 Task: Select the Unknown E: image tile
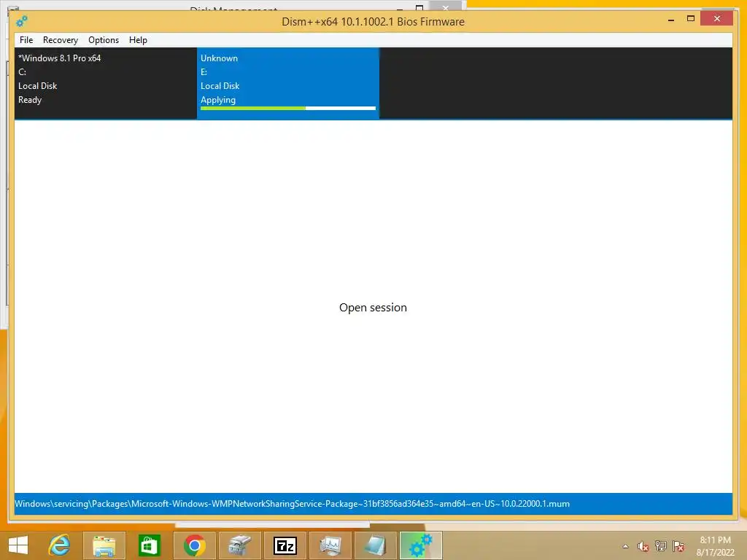[x=287, y=83]
